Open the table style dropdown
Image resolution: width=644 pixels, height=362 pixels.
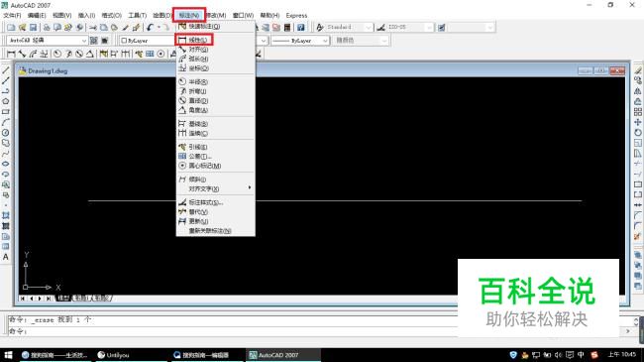pos(471,28)
